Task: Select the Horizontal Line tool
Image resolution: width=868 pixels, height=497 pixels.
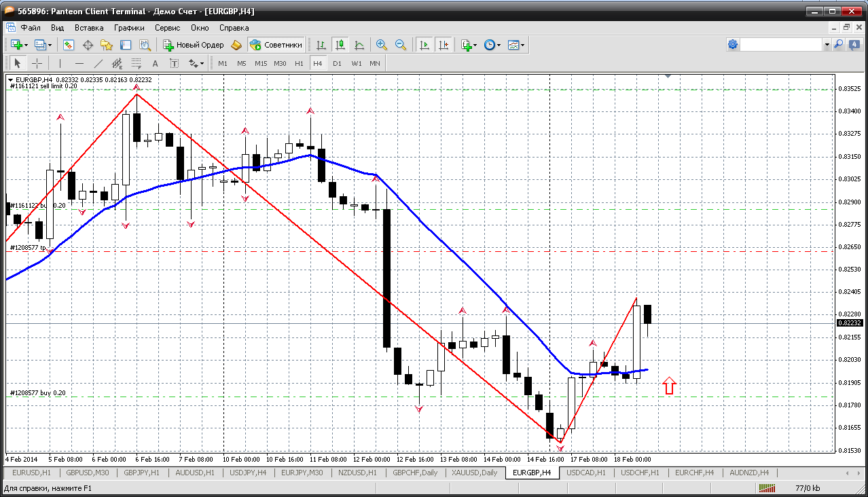Action: (x=79, y=63)
